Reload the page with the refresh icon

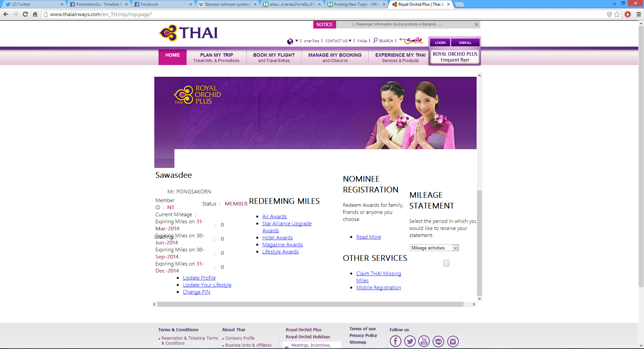(x=25, y=14)
